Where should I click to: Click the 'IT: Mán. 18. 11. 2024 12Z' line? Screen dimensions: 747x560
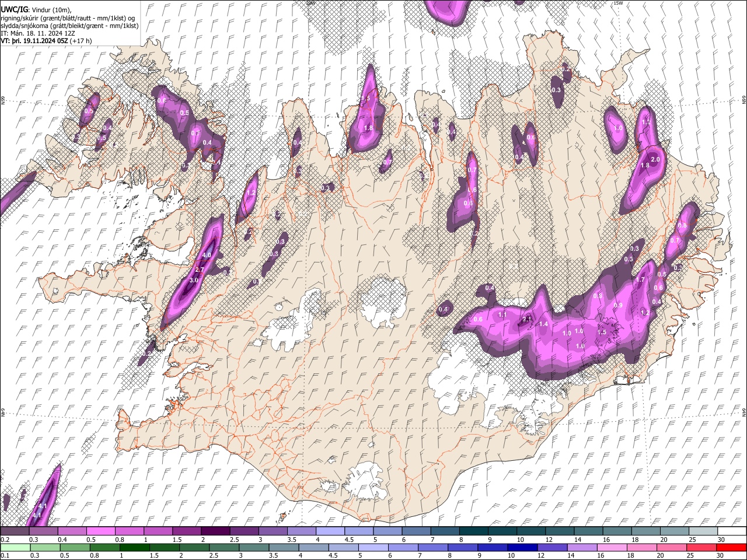tap(37, 33)
